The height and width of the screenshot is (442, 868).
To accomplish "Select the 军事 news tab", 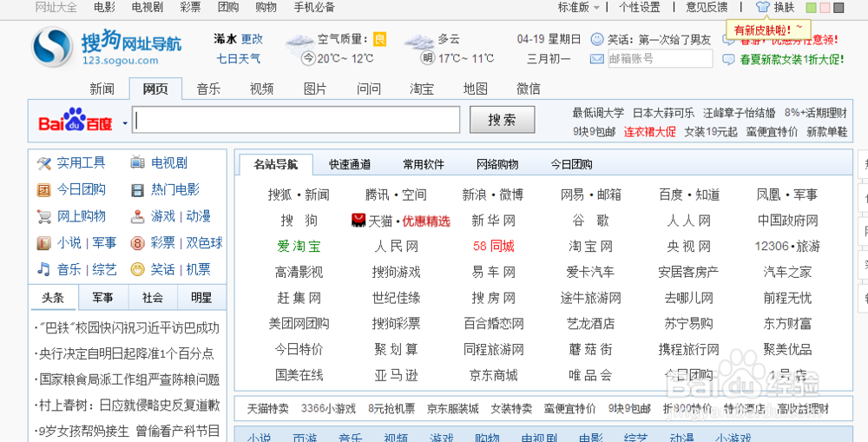I will 103,298.
